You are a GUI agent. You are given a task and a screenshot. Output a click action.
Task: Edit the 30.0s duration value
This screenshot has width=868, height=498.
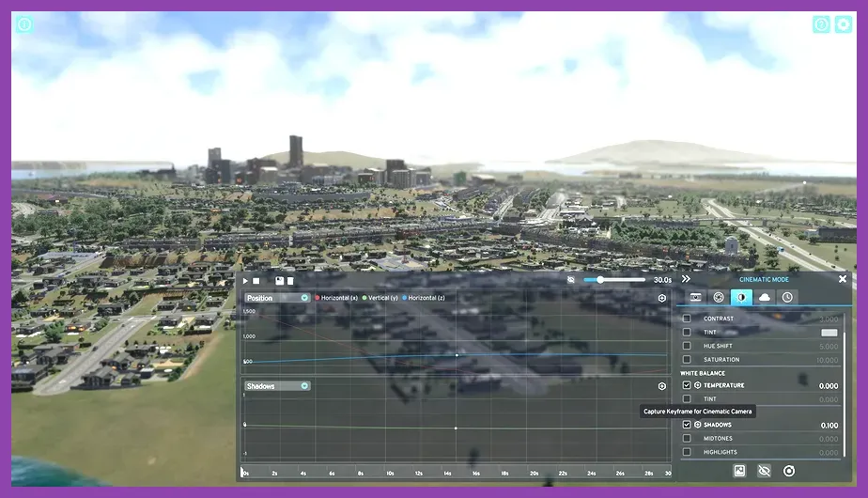click(x=662, y=280)
